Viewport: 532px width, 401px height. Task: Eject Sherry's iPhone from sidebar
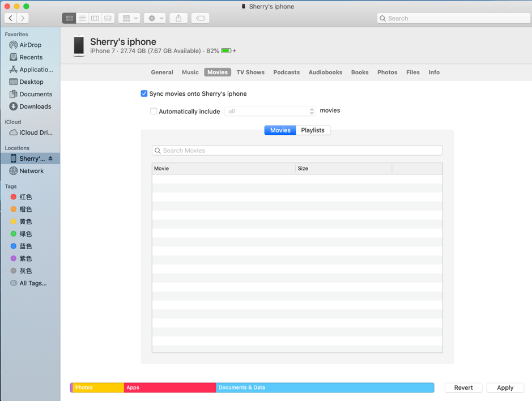(50, 159)
